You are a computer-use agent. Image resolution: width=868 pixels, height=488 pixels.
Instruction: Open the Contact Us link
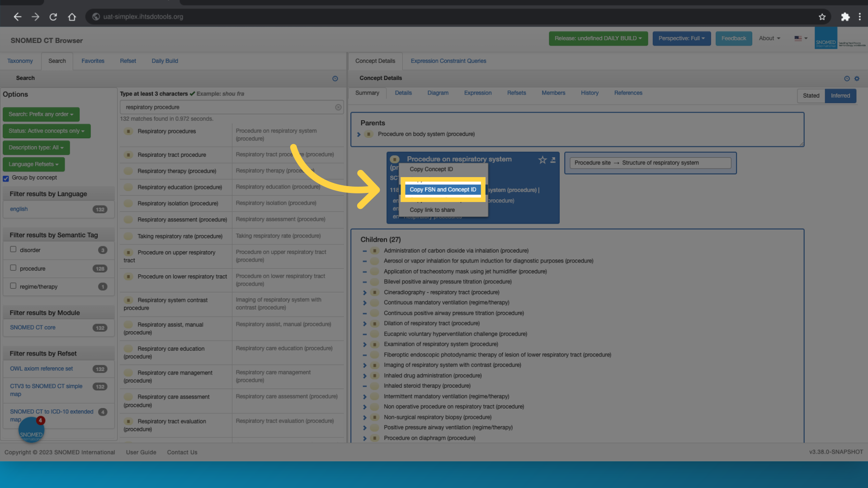click(182, 452)
